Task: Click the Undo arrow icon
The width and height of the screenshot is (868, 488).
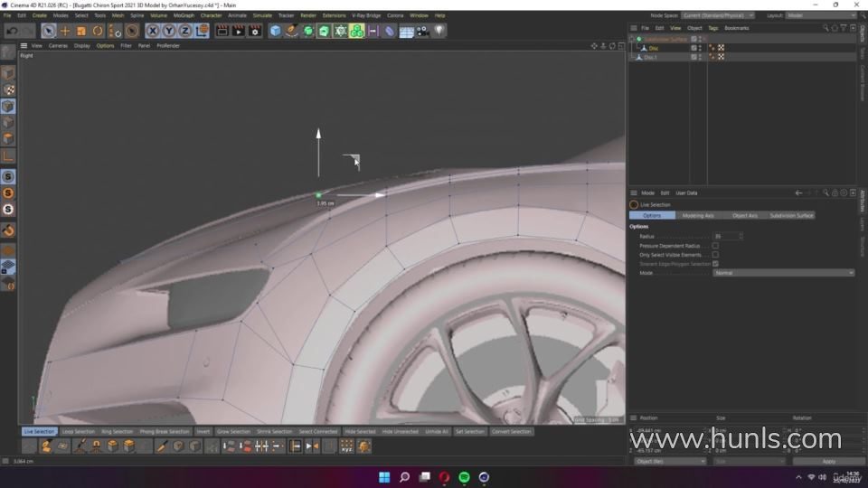Action: coord(12,31)
